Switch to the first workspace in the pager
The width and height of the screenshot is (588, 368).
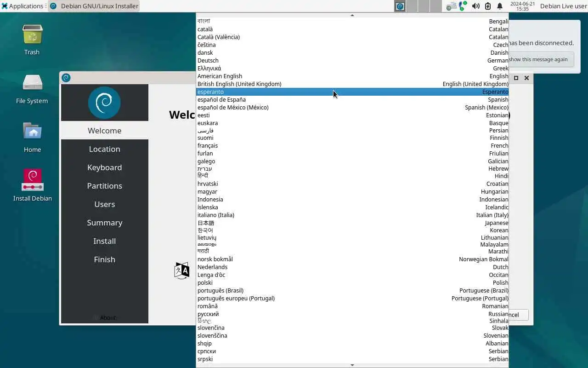pyautogui.click(x=401, y=6)
